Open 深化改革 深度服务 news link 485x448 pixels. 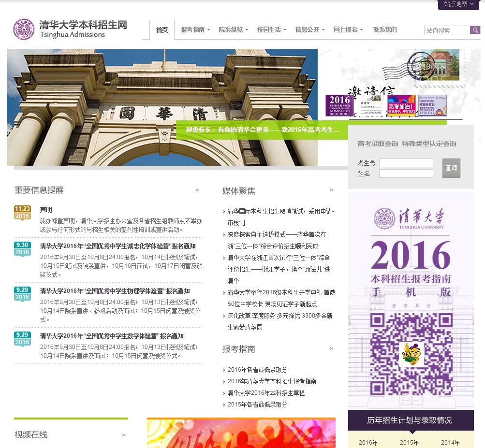click(x=280, y=321)
